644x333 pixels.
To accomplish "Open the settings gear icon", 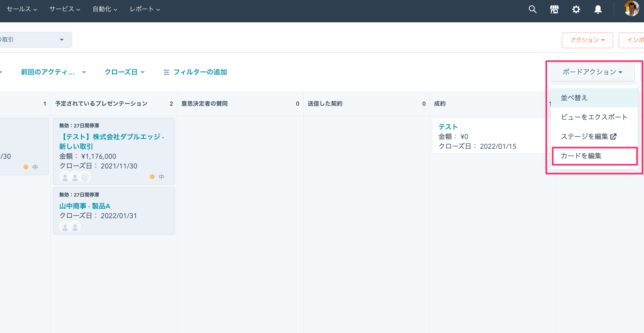I will click(x=576, y=9).
